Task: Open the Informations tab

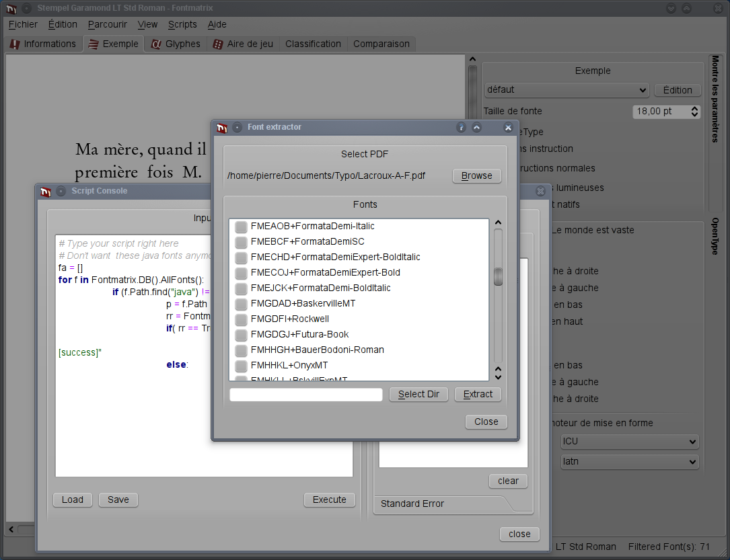Action: click(x=43, y=44)
